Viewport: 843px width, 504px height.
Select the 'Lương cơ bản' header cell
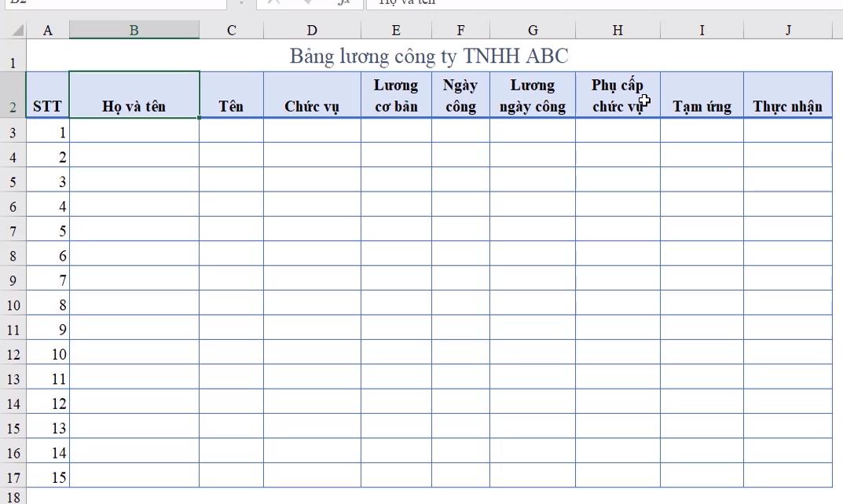tap(396, 94)
